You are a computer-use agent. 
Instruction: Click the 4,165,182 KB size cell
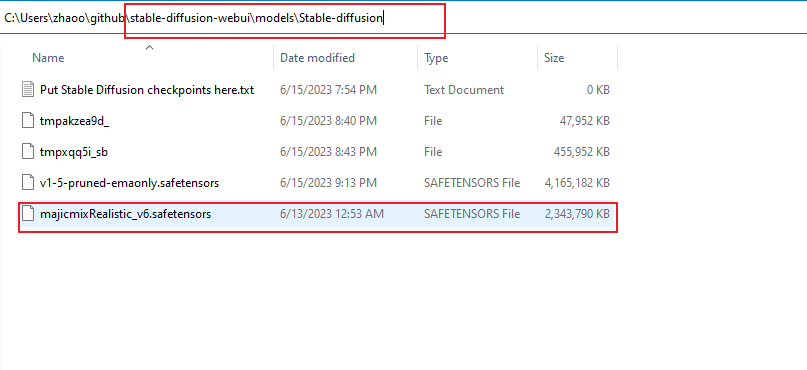click(577, 183)
